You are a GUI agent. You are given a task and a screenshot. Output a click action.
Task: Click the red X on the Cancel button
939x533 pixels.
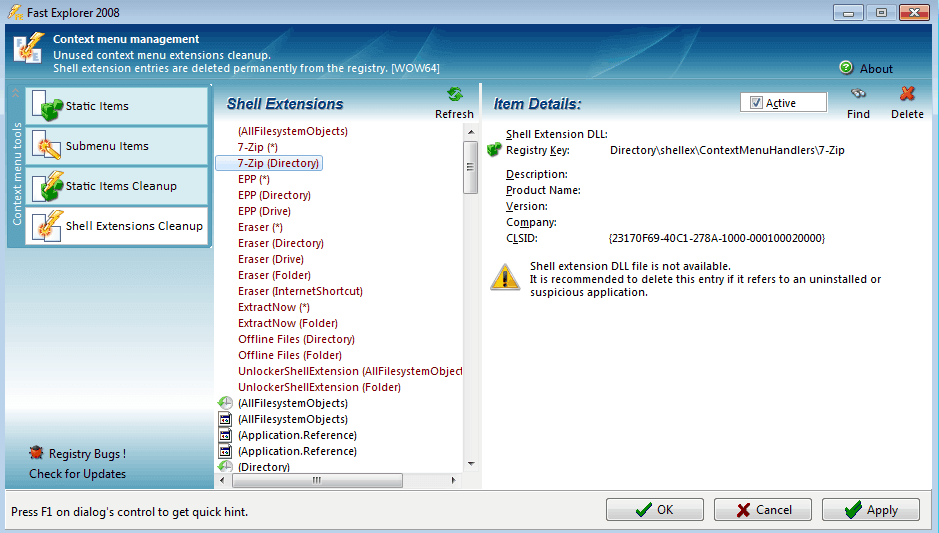(x=743, y=510)
